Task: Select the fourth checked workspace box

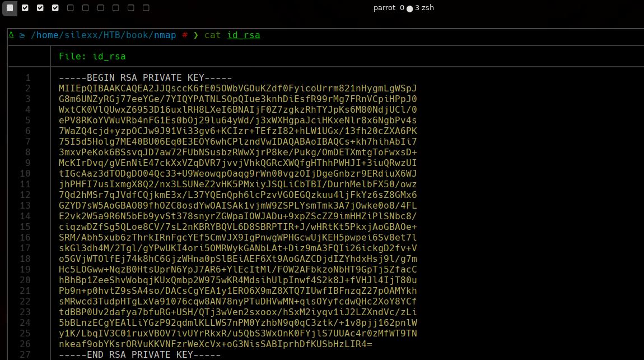Action: (55, 8)
